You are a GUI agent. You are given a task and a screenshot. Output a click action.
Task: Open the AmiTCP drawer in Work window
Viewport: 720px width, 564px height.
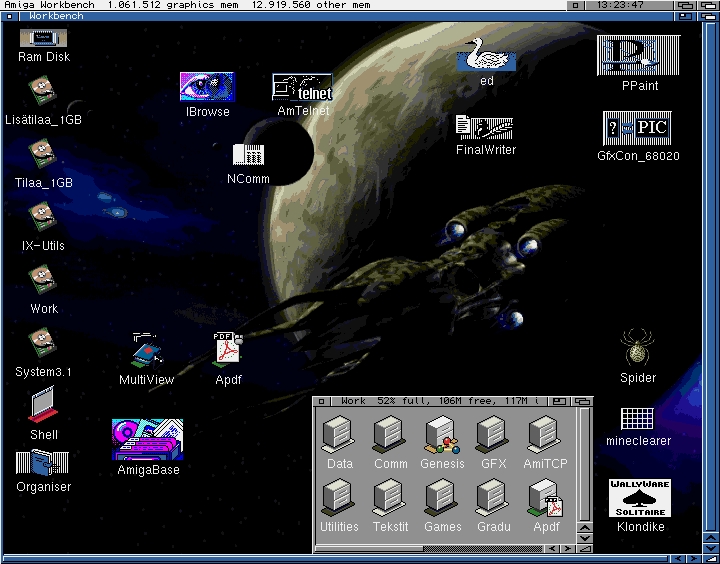pos(545,435)
